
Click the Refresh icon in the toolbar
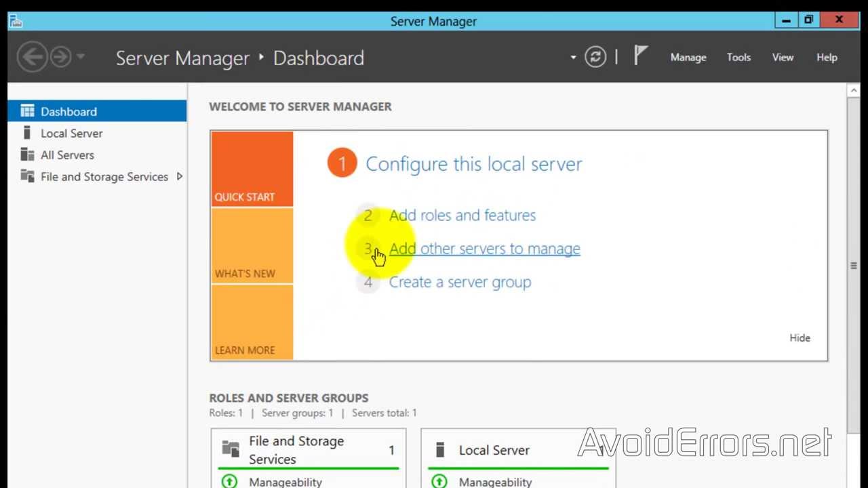pyautogui.click(x=595, y=57)
